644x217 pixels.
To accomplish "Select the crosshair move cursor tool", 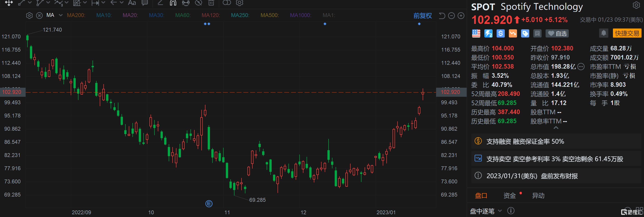I will click(x=9, y=3).
